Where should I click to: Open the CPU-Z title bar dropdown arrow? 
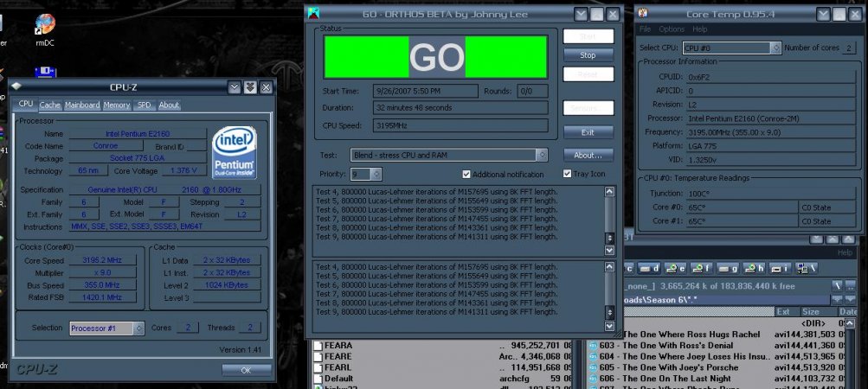pos(235,87)
